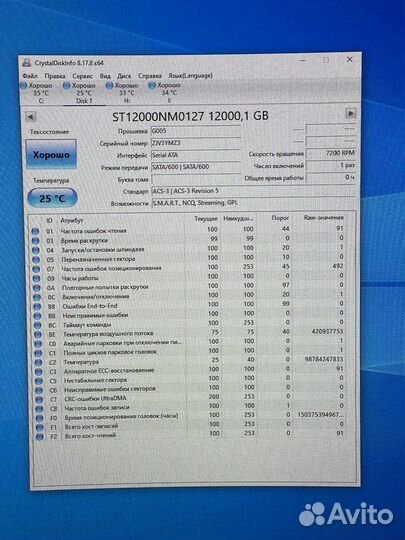The width and height of the screenshot is (405, 540).
Task: Click status icon of attribute C2
Action: click(x=39, y=363)
